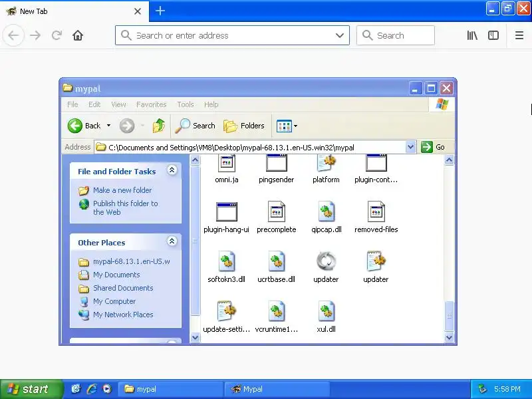
Task: Click the Windows start button
Action: click(x=31, y=389)
